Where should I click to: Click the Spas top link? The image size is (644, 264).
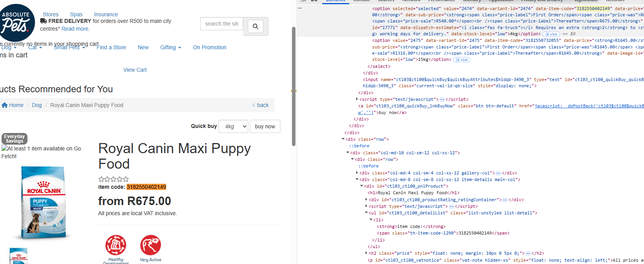(x=76, y=14)
